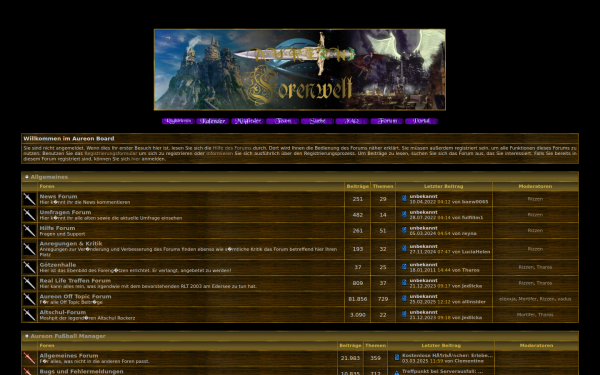Screen dimensions: 600x375
Task: Click the 'Letzter Beitrag' header in Allgemeines
Action: click(x=443, y=186)
